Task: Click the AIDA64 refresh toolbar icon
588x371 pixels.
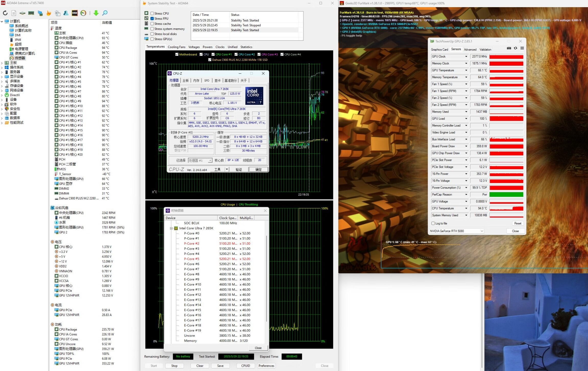Action: (5, 13)
